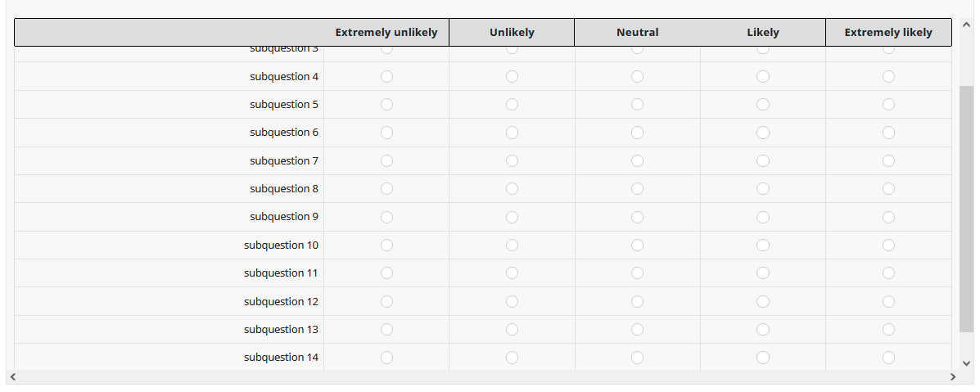This screenshot has height=392, width=980.
Task: Click the Extremely unlikely column header
Action: click(x=386, y=33)
